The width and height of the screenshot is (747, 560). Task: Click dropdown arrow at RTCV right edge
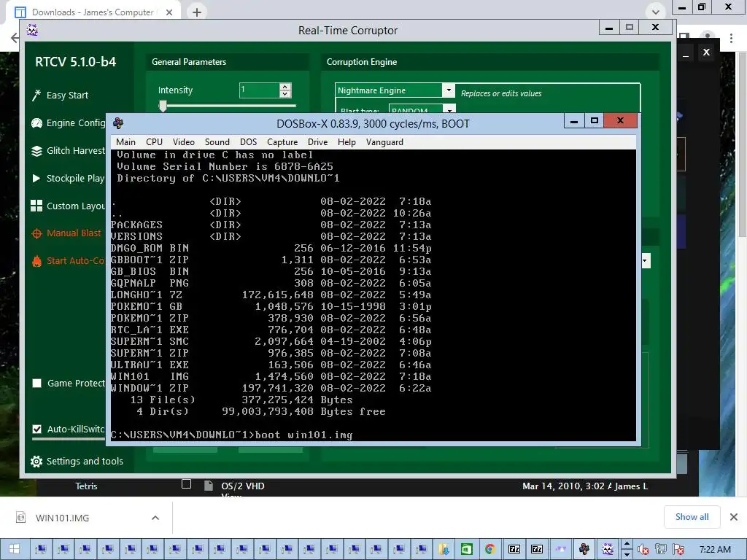pos(646,260)
